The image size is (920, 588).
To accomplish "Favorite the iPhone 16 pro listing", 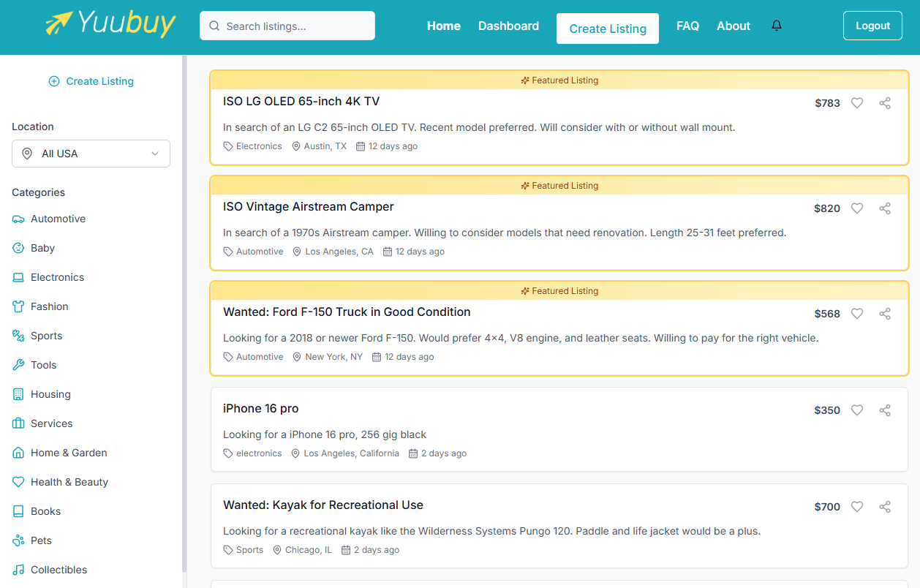I will (857, 410).
